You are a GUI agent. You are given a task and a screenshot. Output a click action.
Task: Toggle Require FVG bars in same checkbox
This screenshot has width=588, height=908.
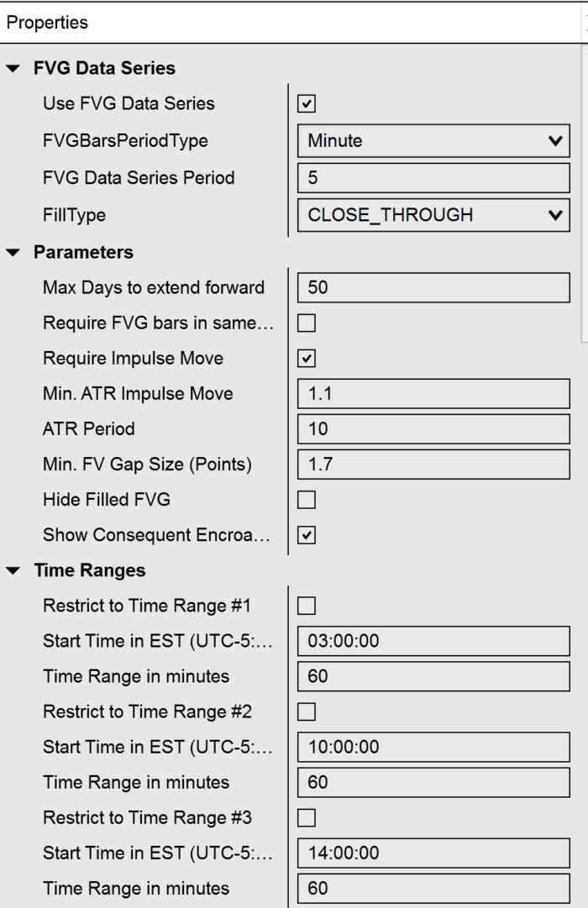click(307, 323)
